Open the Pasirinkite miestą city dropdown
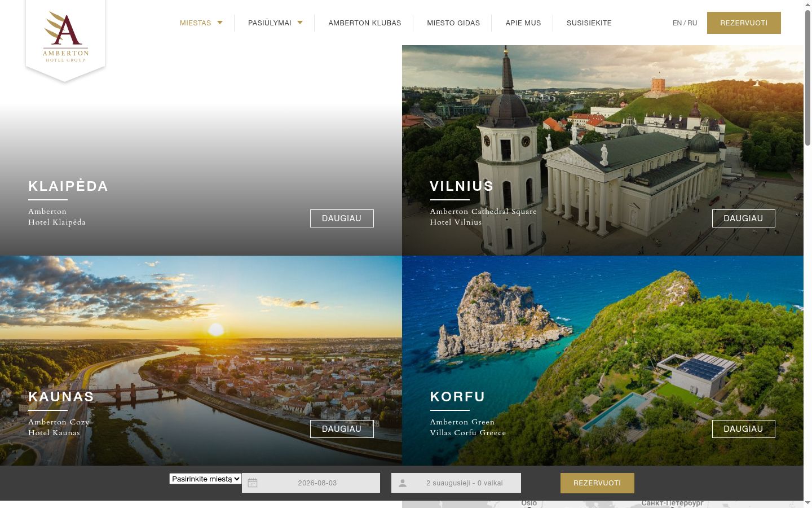The width and height of the screenshot is (812, 508). click(x=205, y=479)
